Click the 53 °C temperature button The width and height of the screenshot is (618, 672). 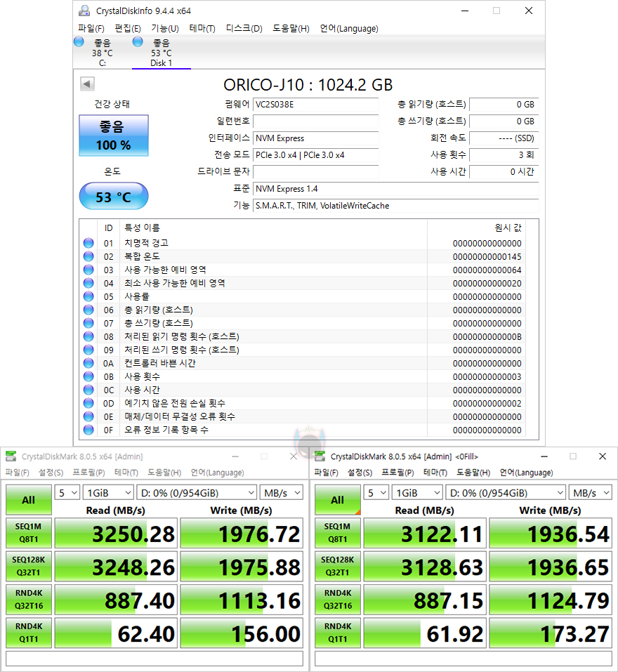[x=114, y=197]
